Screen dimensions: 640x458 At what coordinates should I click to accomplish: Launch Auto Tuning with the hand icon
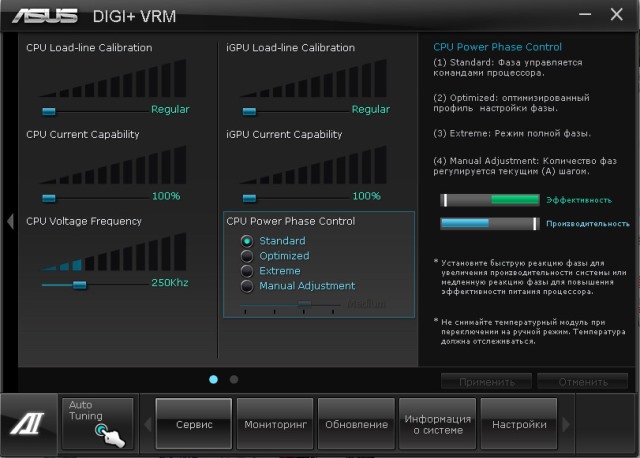98,424
